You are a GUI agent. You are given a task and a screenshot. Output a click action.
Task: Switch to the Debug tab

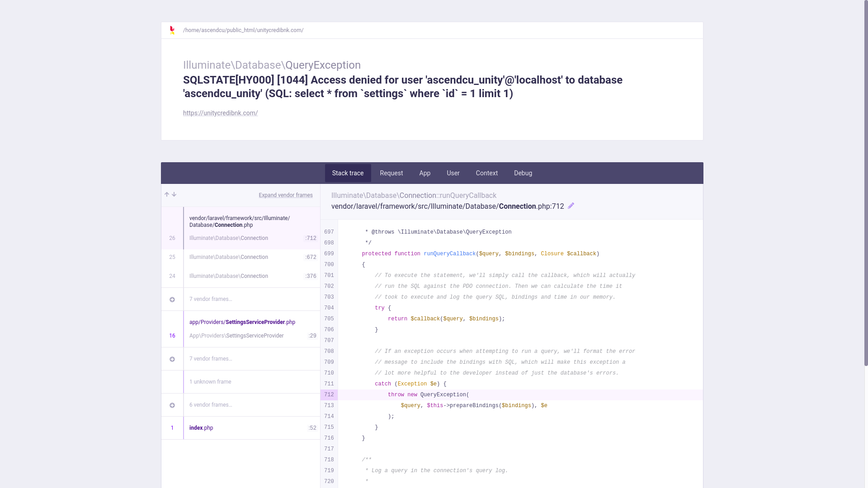pos(523,173)
